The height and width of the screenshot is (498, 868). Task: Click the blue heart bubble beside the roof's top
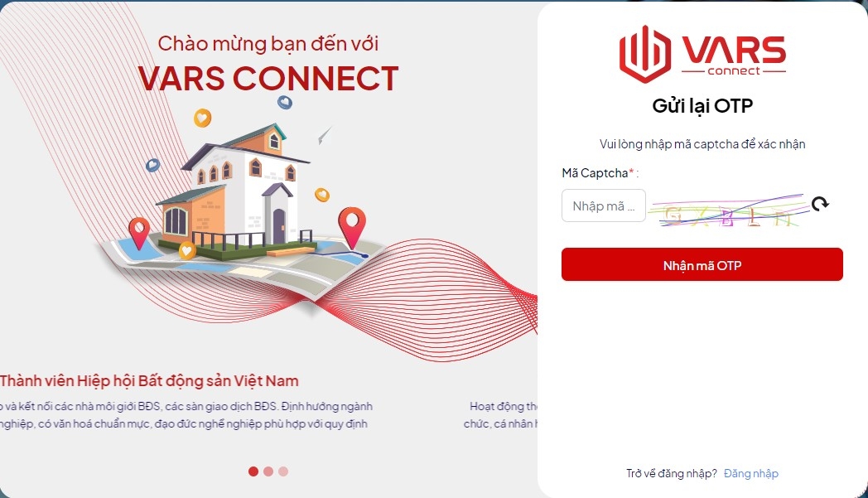(x=285, y=102)
